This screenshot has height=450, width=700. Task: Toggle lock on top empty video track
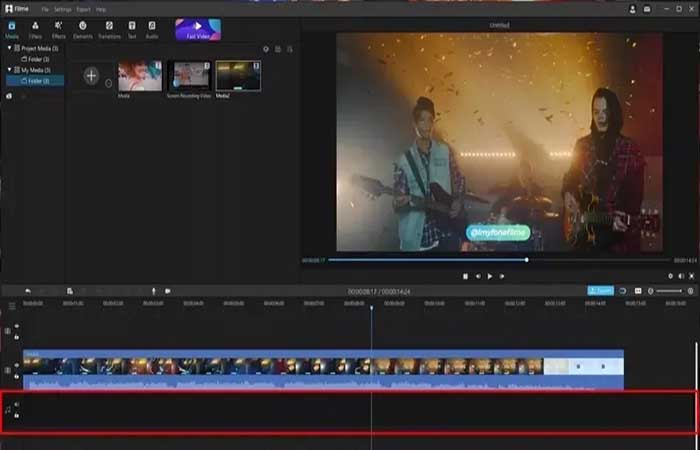point(17,337)
